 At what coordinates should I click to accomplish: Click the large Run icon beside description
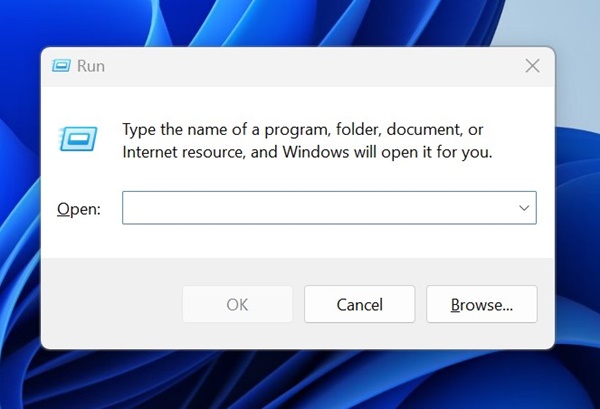click(78, 139)
